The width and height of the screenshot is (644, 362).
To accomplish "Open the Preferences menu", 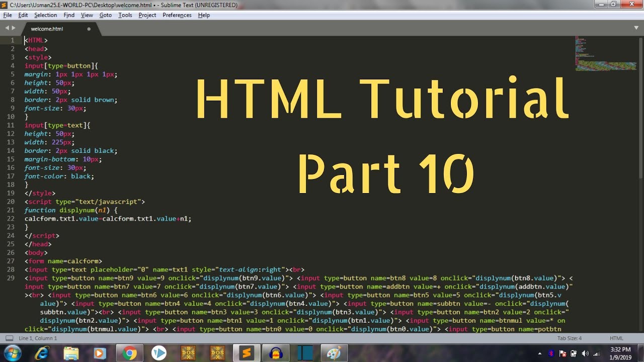I will [x=177, y=15].
